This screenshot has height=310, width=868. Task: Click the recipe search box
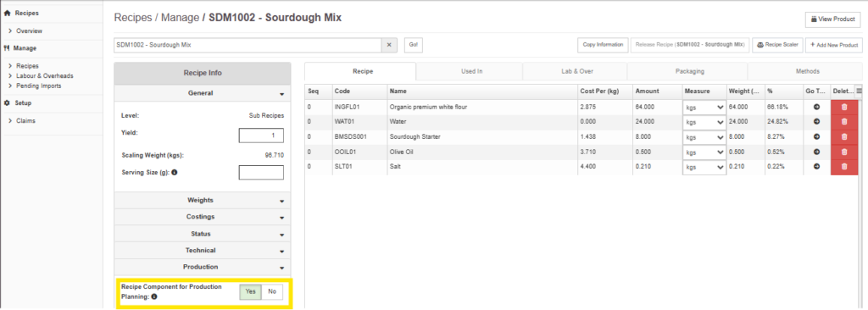tap(248, 46)
